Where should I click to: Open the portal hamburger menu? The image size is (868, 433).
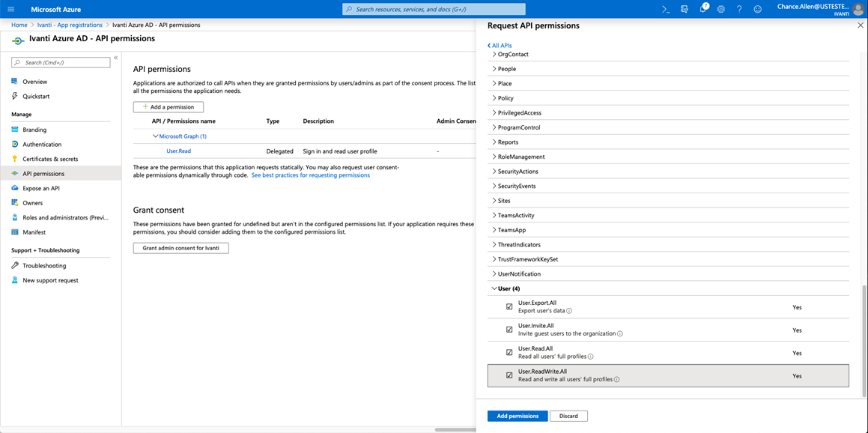[x=10, y=9]
